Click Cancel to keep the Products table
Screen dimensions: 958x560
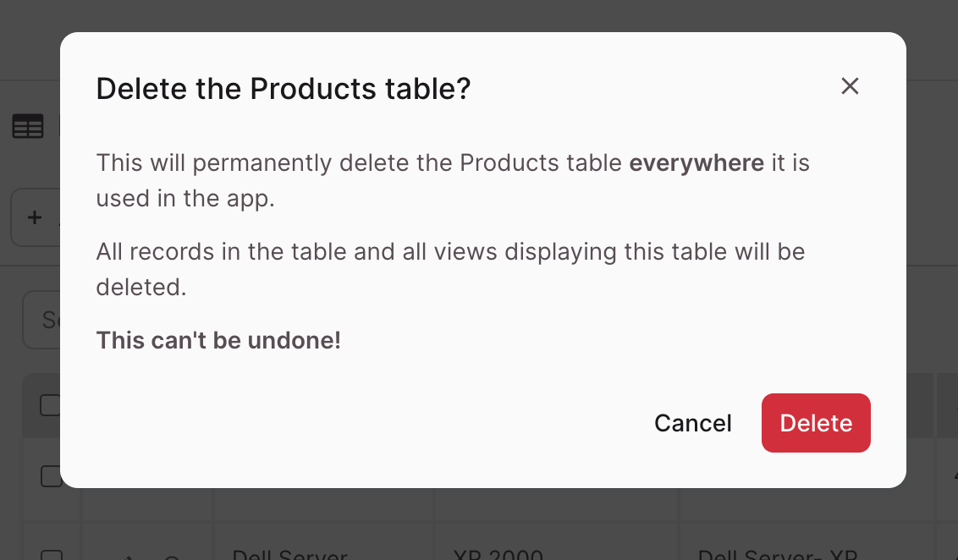(x=692, y=423)
